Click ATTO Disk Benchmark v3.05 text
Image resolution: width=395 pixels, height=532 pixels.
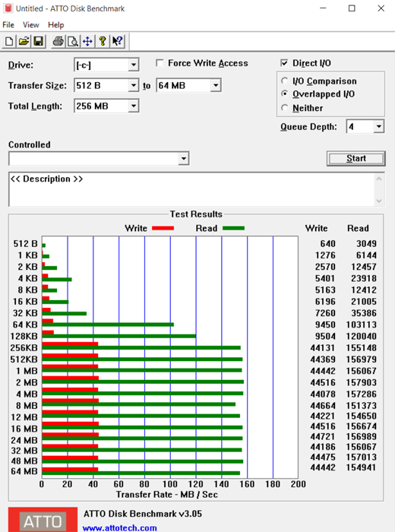point(143,514)
